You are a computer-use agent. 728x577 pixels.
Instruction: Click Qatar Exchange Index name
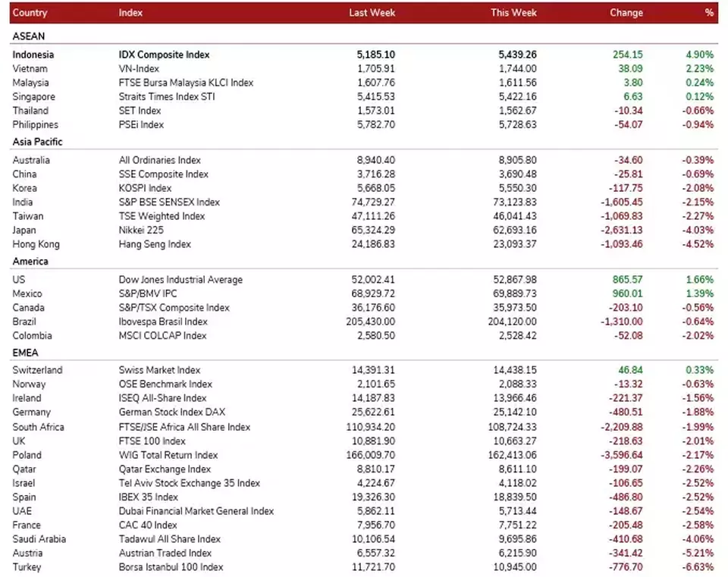[165, 469]
